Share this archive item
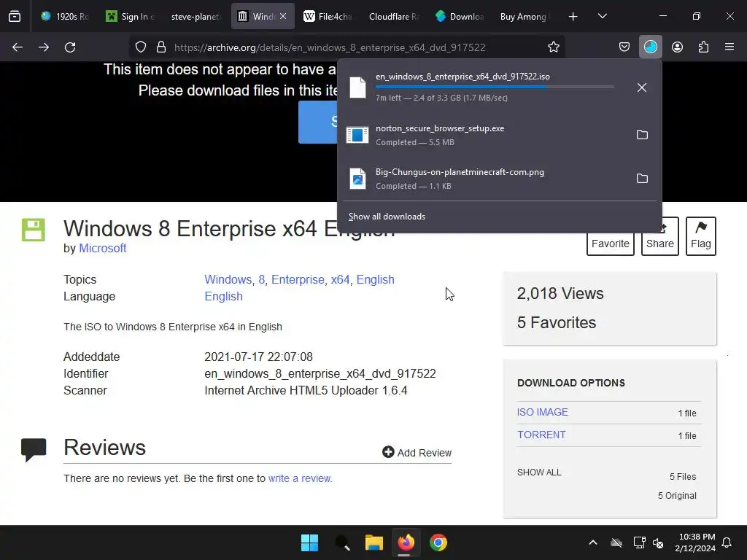The image size is (747, 560). (x=659, y=244)
